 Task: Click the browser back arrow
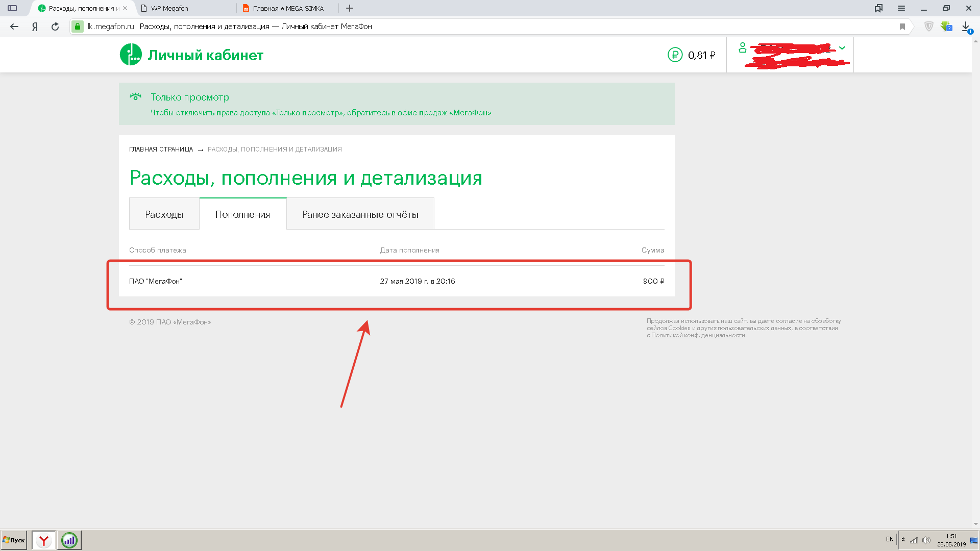pos(14,27)
